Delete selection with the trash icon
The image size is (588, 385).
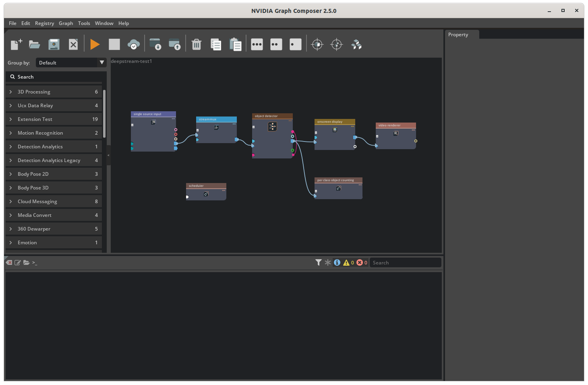(x=197, y=44)
